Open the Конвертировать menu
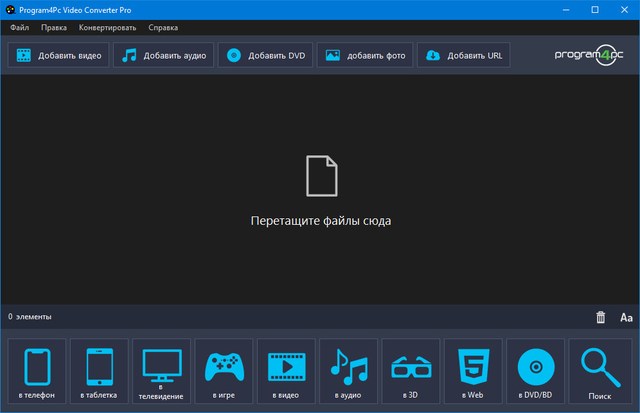Screen dimensions: 640x413 click(x=107, y=27)
